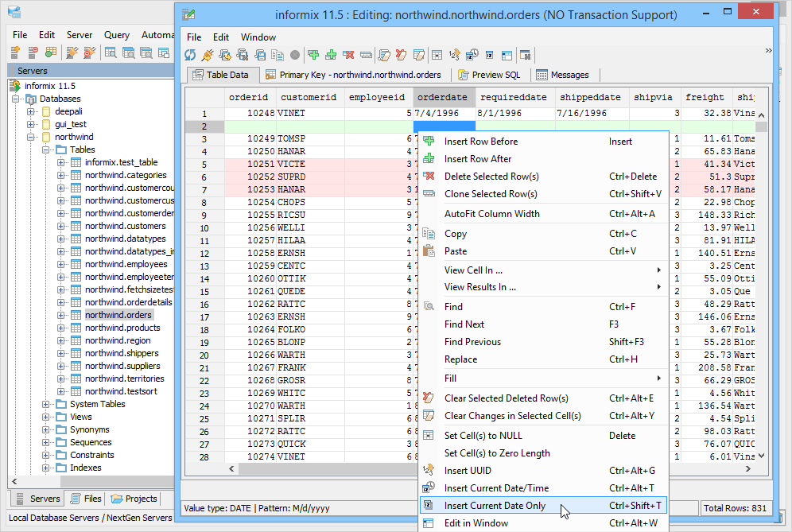Click the Set Cell to NULL toolbar icon
This screenshot has width=792, height=532.
click(437, 55)
